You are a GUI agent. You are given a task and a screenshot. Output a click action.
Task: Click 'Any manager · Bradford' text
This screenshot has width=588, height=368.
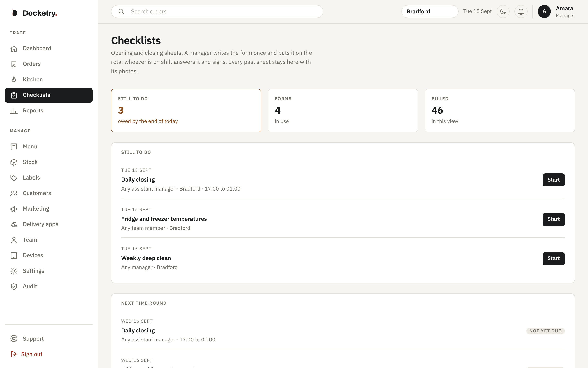pos(149,267)
